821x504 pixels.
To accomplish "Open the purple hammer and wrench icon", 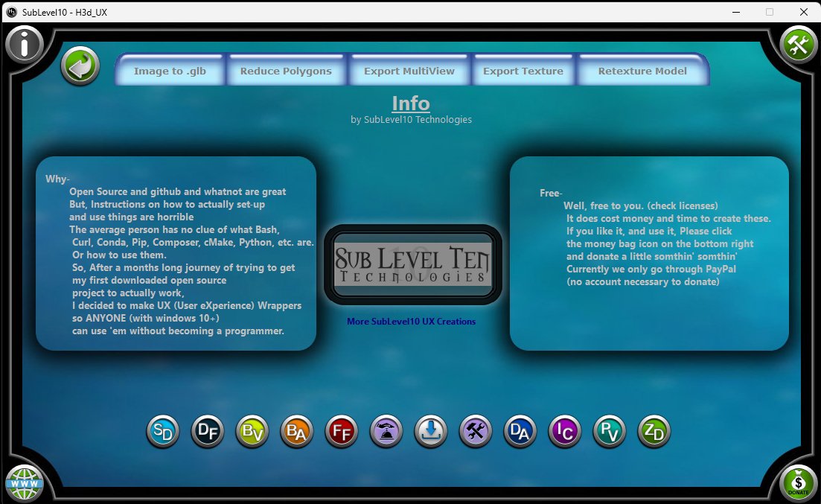I will click(476, 431).
